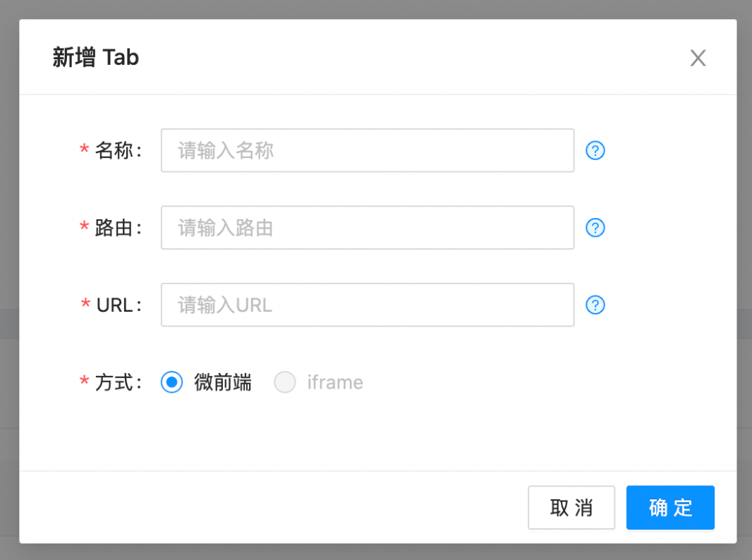Click the 新增 Tab dialog title
This screenshot has height=560, width=752.
pyautogui.click(x=96, y=57)
